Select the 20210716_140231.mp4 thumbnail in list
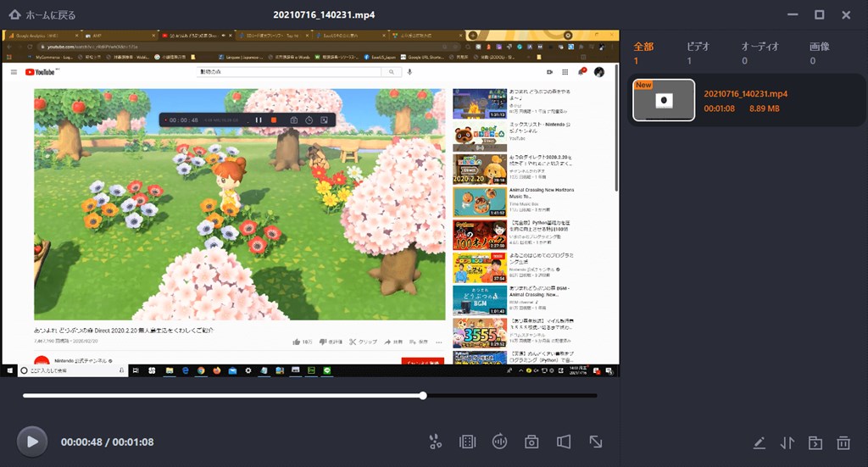The width and height of the screenshot is (868, 467). 664,100
